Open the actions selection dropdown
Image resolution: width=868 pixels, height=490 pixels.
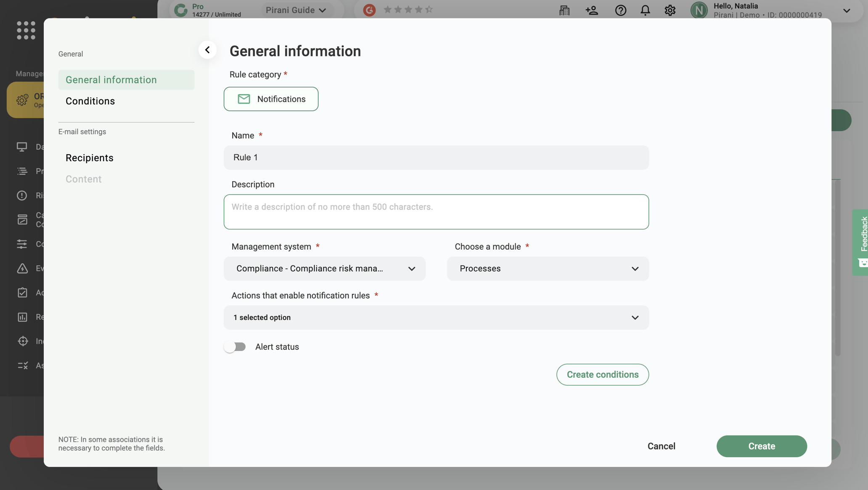(436, 318)
